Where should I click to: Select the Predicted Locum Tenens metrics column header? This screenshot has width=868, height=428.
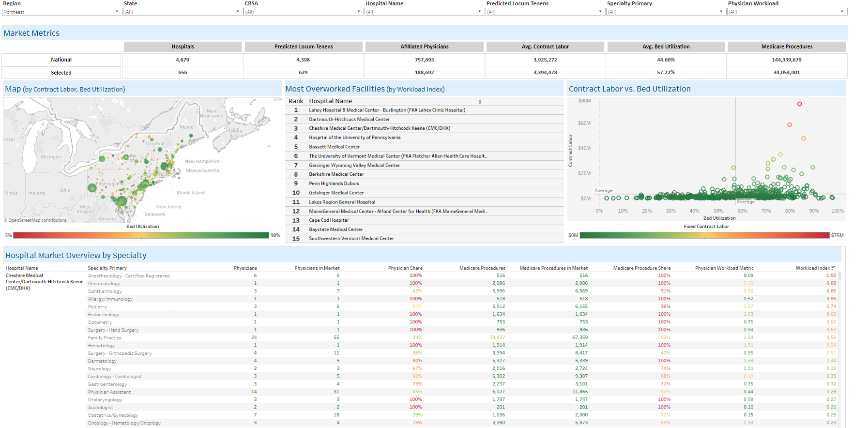[x=304, y=46]
